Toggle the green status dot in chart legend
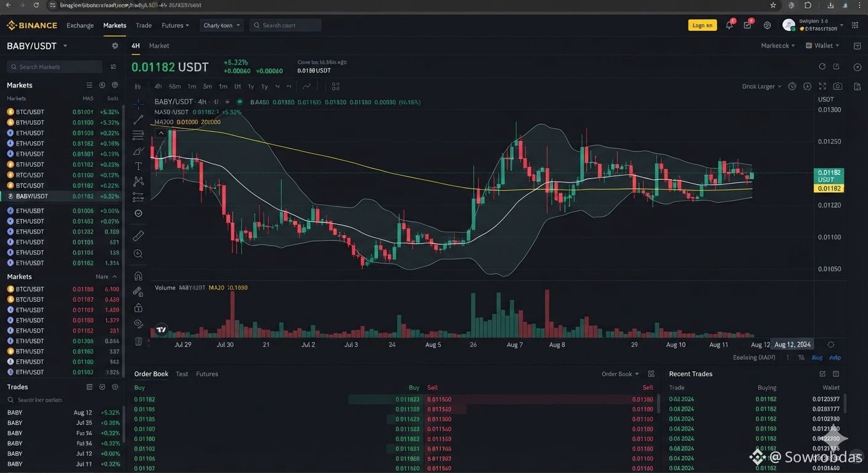This screenshot has height=473, width=868. [240, 102]
